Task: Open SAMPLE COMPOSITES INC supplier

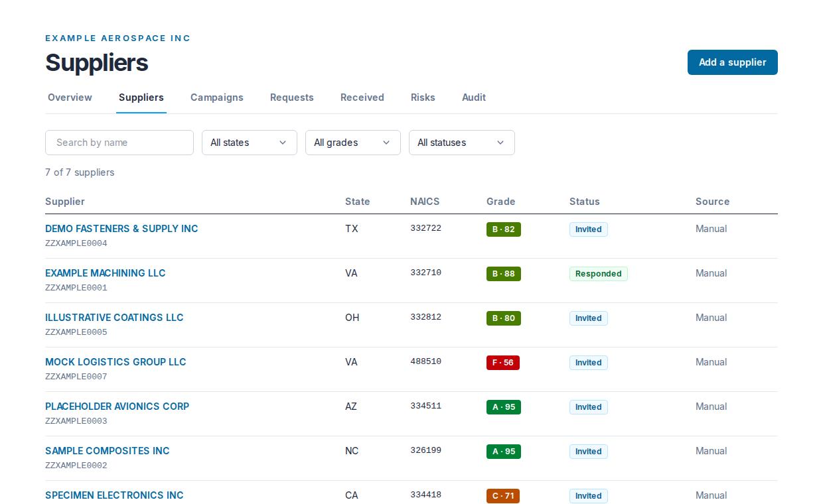Action: (x=108, y=451)
